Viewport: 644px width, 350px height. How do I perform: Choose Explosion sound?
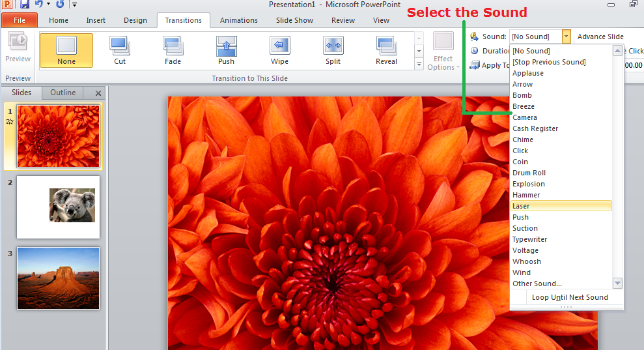coord(561,184)
